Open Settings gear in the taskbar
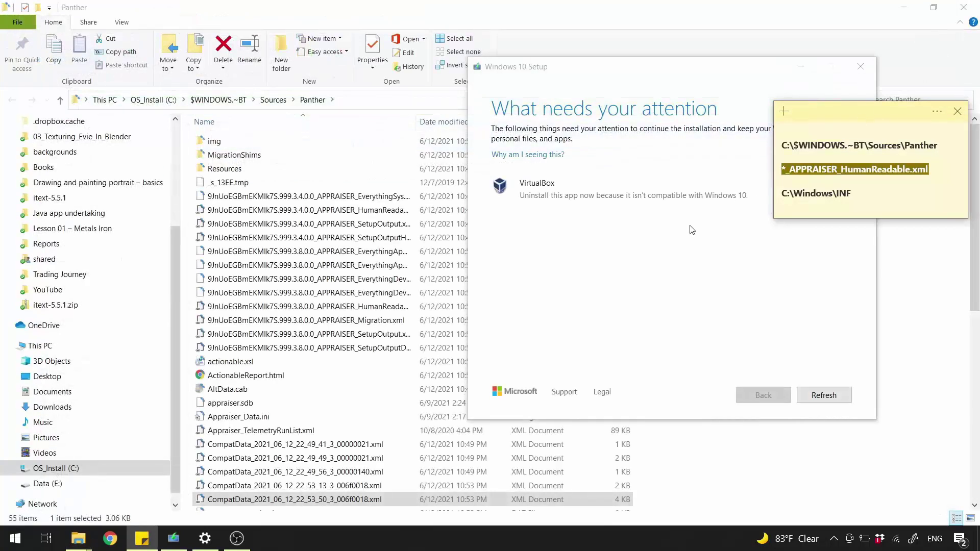Image resolution: width=980 pixels, height=551 pixels. click(205, 538)
